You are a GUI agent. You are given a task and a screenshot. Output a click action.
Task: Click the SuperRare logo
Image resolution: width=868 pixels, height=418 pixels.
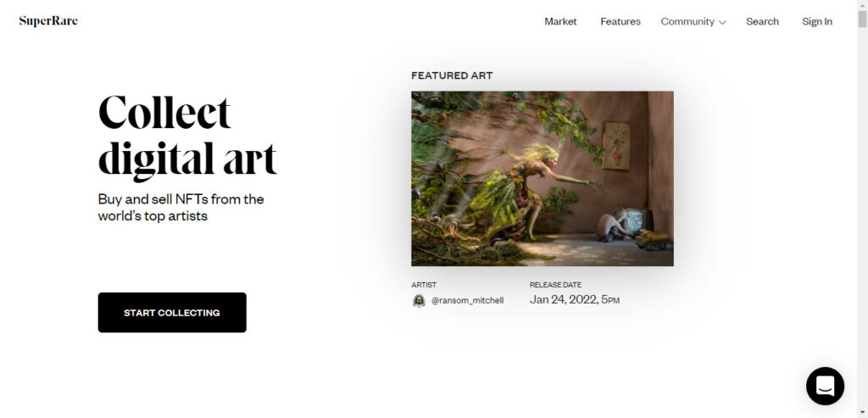tap(48, 21)
